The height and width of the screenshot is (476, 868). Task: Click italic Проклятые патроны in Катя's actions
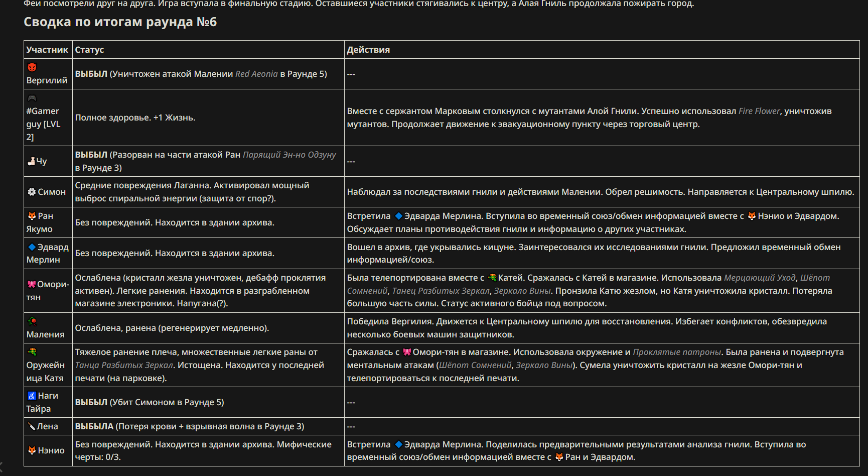(677, 352)
